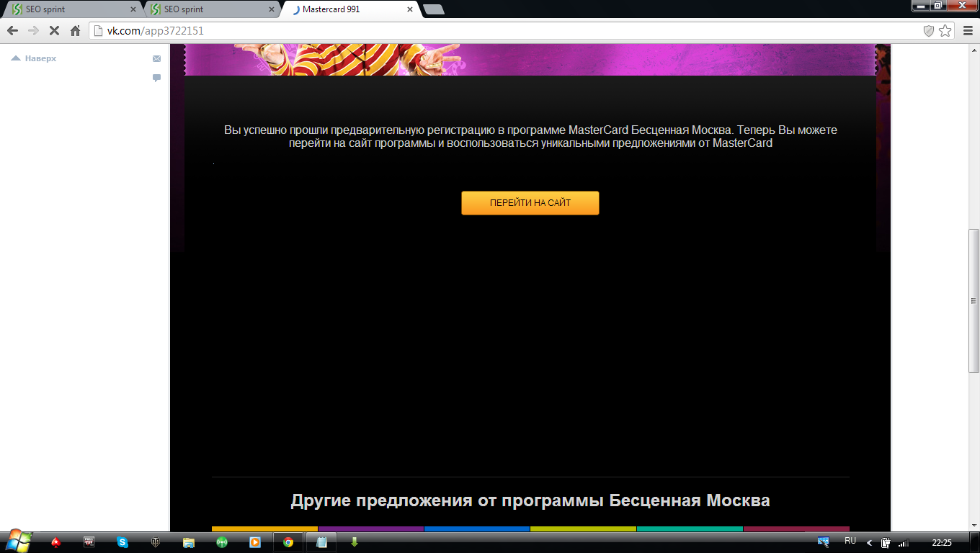Launch PokerStars from the taskbar
This screenshot has width=980, height=553.
(56, 542)
